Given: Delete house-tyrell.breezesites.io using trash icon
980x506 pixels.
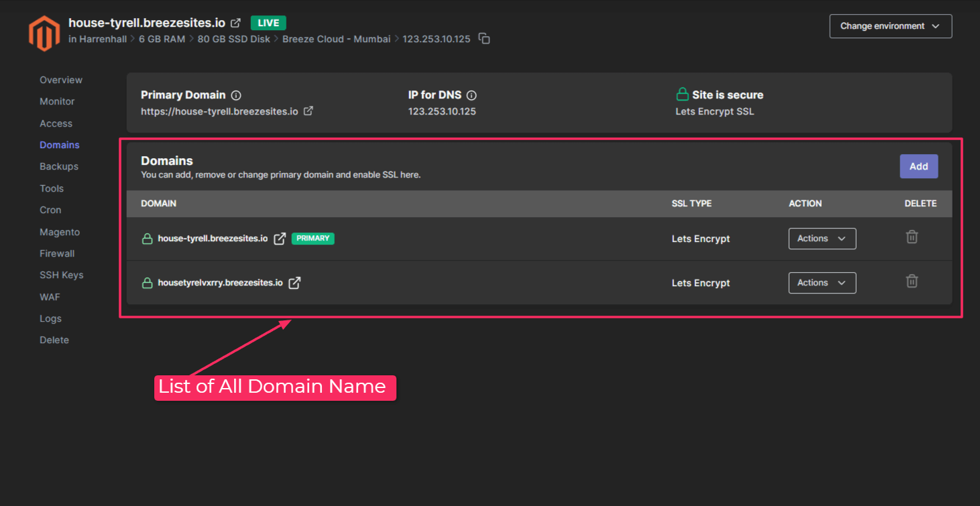Looking at the screenshot, I should [912, 237].
